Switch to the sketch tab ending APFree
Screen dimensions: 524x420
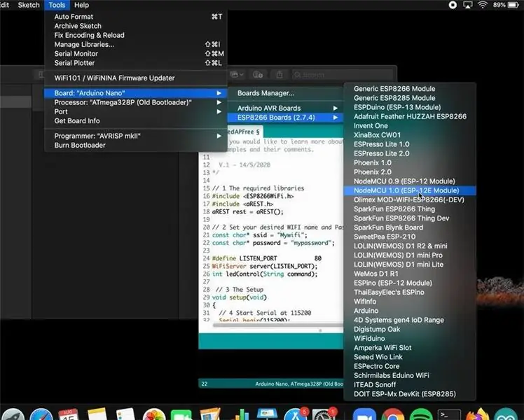tap(244, 132)
